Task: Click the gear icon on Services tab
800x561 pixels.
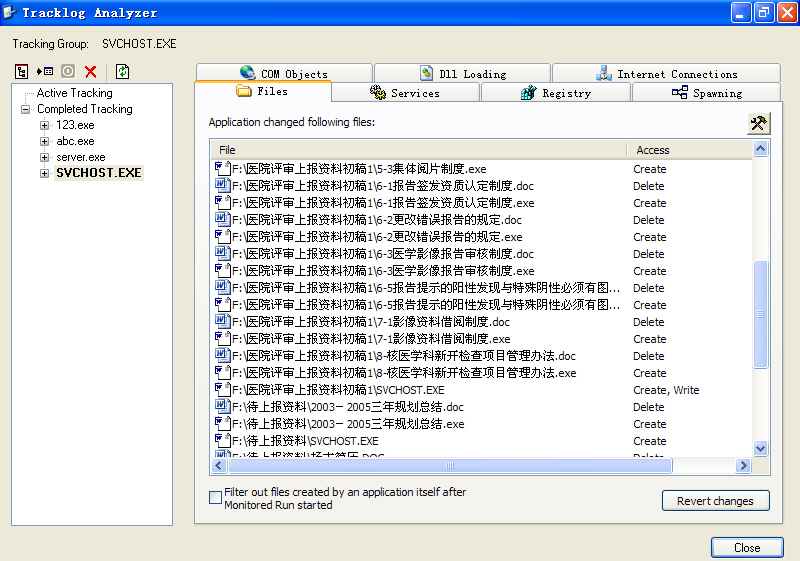Action: click(x=378, y=93)
